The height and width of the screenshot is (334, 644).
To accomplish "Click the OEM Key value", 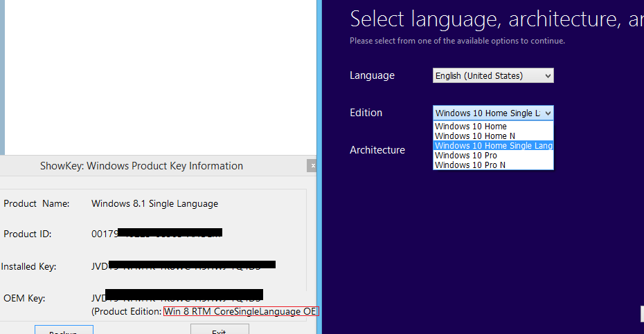I will [x=177, y=296].
